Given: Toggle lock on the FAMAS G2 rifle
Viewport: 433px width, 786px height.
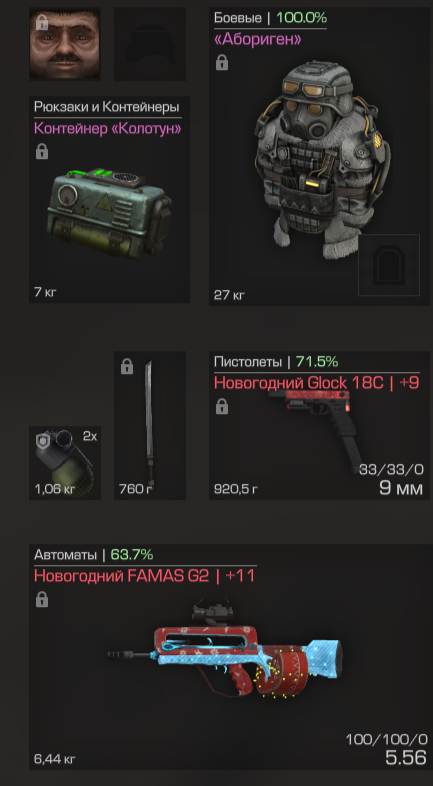Looking at the screenshot, I should coord(42,599).
